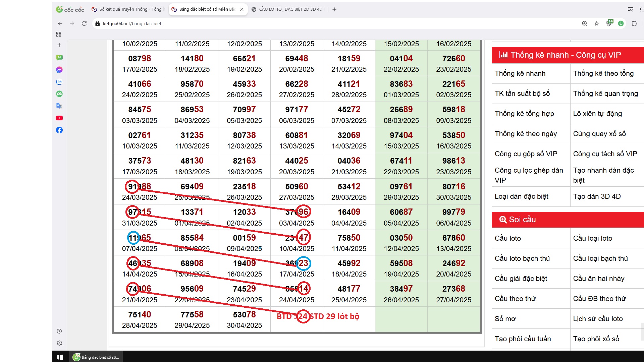644x362 pixels.
Task: Open the Facebook sidebar shortcut
Action: tap(59, 130)
